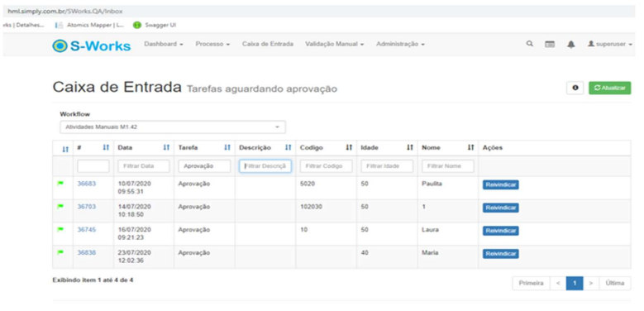The height and width of the screenshot is (311, 644).
Task: Sort table by Idade column
Action: pos(409,147)
